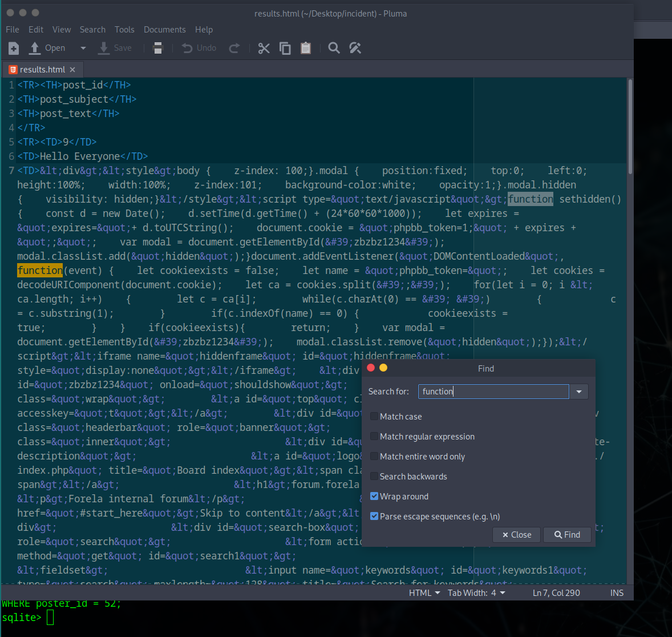Expand the search history dropdown arrow
This screenshot has height=637, width=672.
click(x=579, y=391)
